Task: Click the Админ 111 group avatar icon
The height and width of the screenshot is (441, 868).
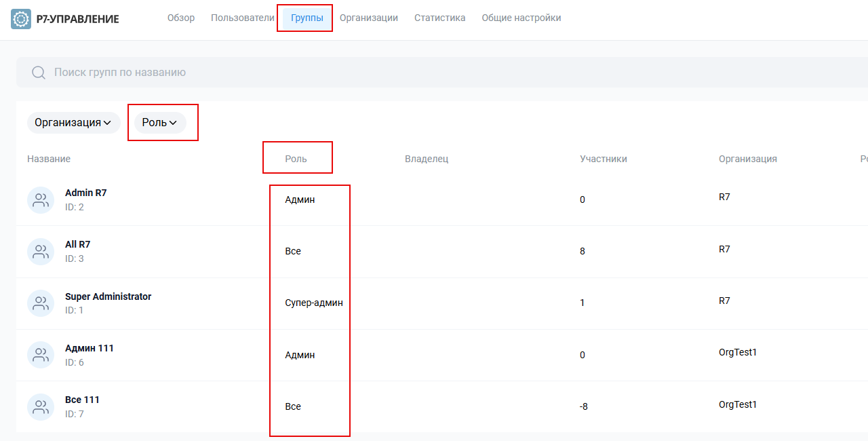Action: [41, 355]
